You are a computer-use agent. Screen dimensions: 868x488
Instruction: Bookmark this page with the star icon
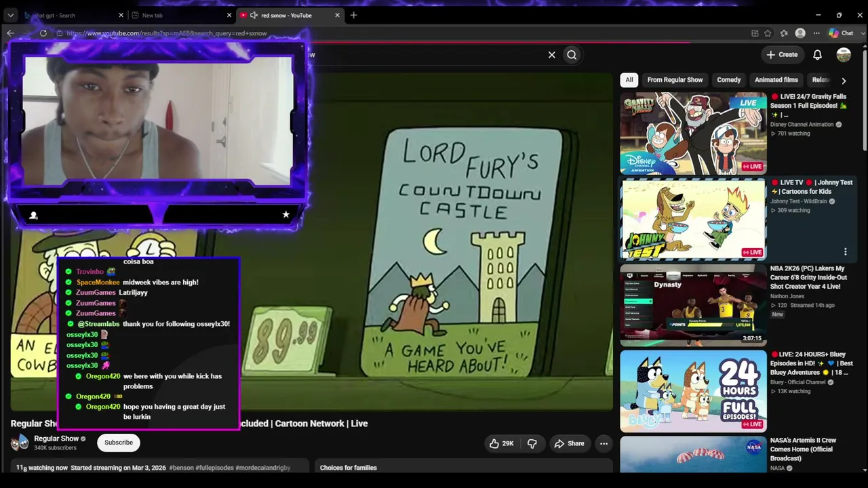tap(768, 33)
